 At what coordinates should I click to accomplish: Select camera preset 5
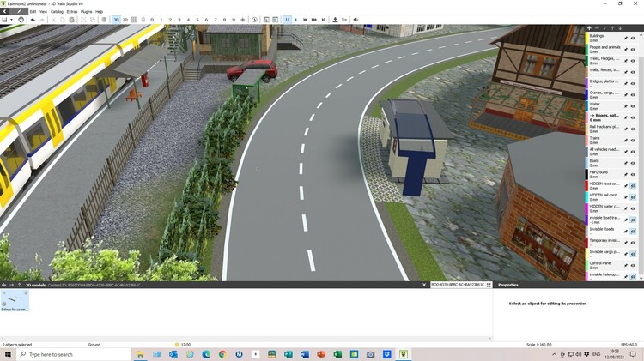[197, 20]
